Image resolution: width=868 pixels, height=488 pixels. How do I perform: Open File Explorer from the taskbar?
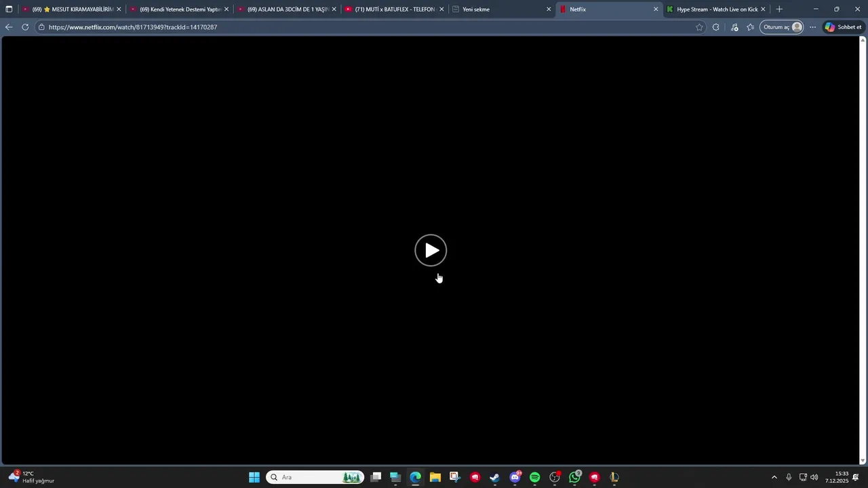pyautogui.click(x=435, y=477)
